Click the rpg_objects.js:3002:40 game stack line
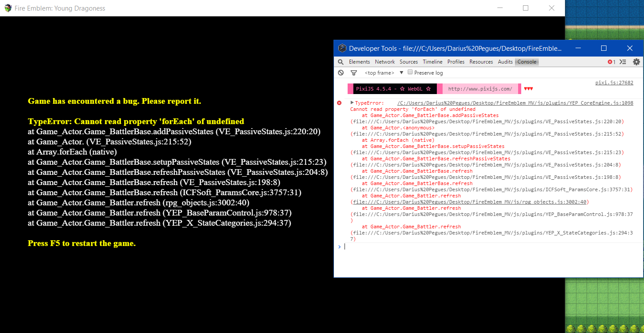The image size is (644, 333). 139,203
